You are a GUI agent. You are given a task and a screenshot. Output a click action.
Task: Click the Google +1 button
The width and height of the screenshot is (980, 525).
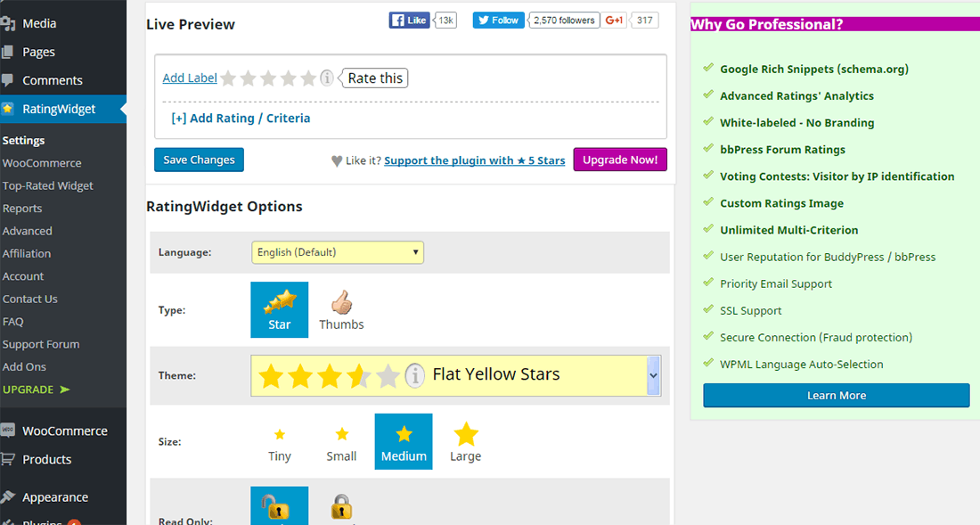click(615, 20)
